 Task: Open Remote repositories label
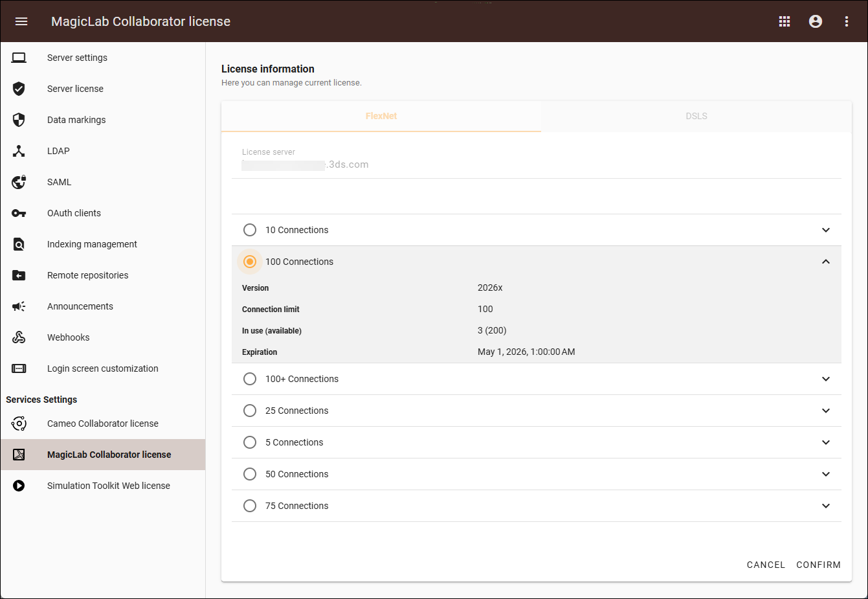pos(87,275)
